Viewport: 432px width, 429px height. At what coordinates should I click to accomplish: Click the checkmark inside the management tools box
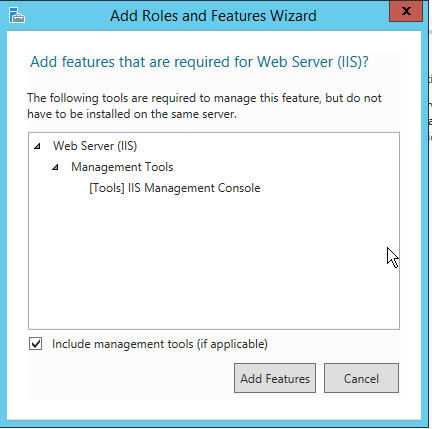[35, 344]
